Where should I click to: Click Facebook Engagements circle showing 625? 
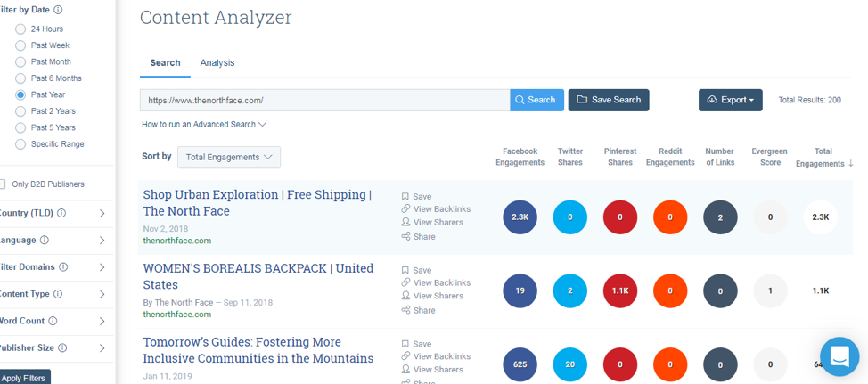(x=520, y=364)
